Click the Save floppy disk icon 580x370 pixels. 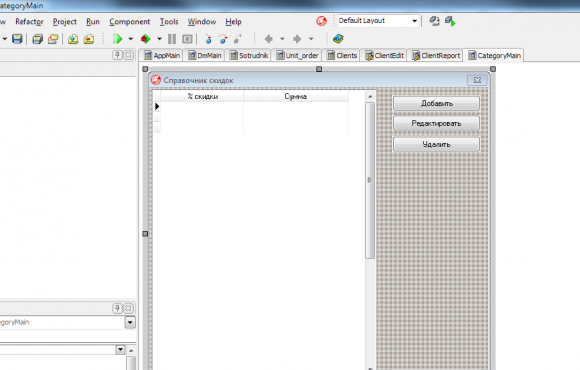coord(17,39)
